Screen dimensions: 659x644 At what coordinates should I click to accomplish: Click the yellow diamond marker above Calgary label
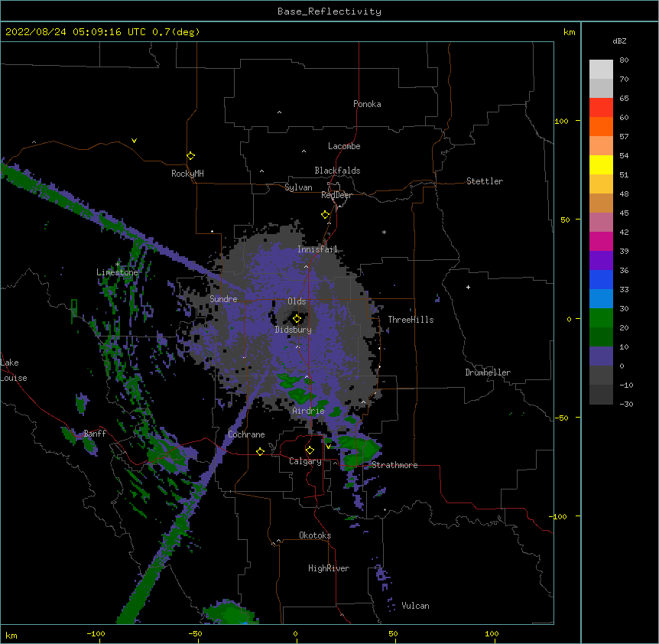pos(310,450)
